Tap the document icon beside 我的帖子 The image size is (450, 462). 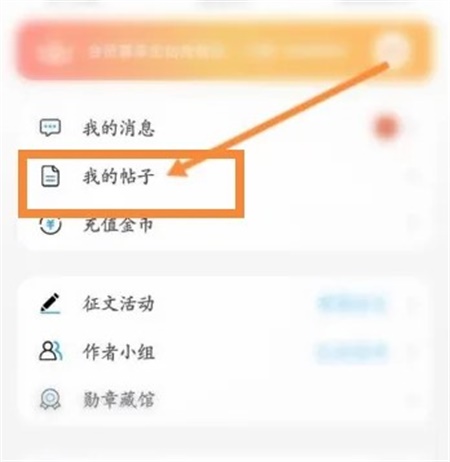(x=50, y=176)
